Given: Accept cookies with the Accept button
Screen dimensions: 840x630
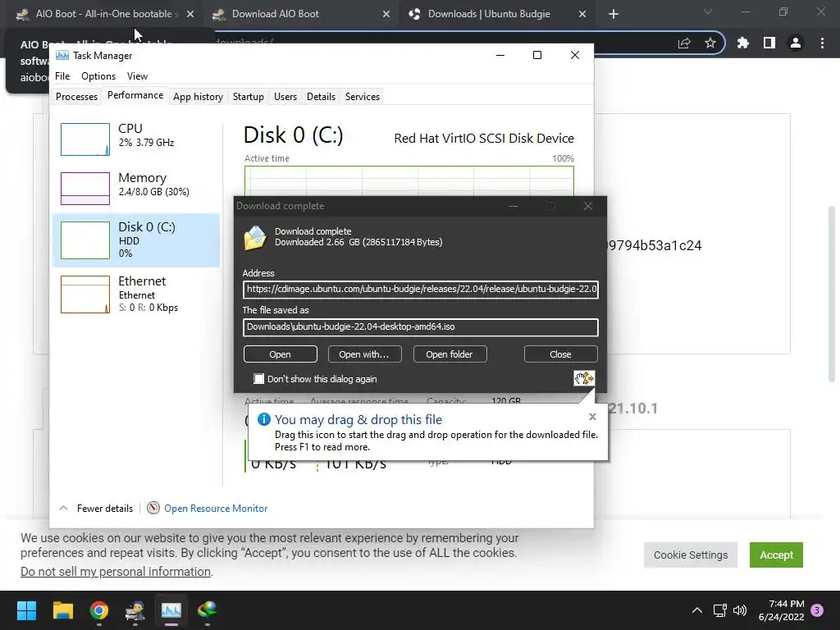Looking at the screenshot, I should [x=776, y=555].
